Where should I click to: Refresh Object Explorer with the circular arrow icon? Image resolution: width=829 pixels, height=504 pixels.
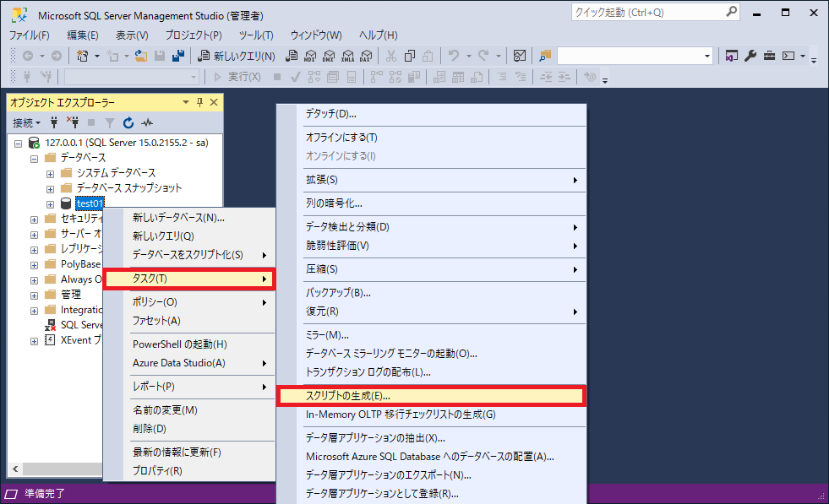[128, 122]
